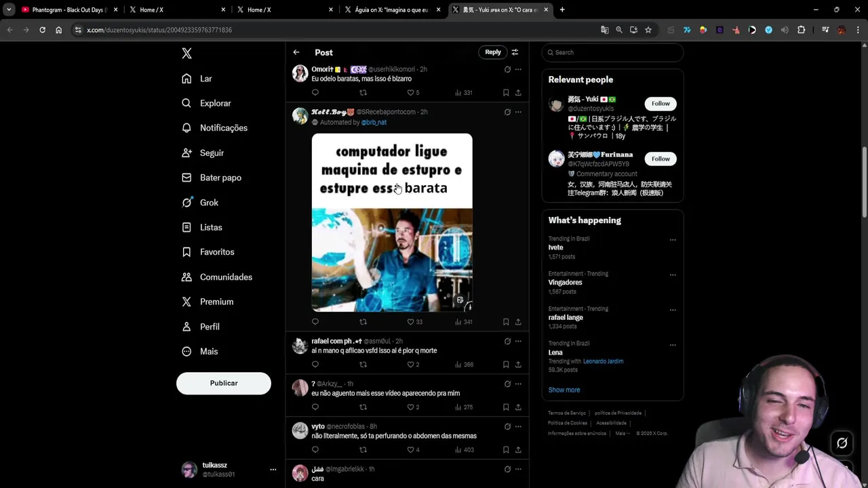This screenshot has width=868, height=488.
Task: Bookmark page with star icon
Action: 648,30
